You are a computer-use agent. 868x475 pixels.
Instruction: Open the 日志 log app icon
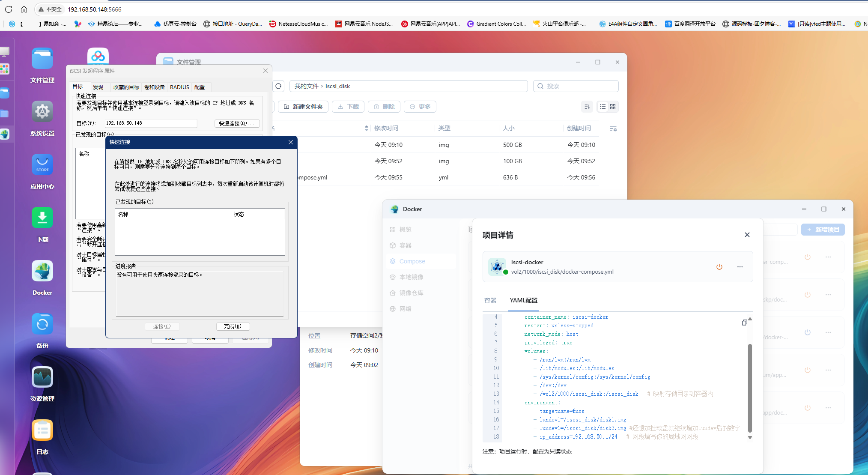42,430
